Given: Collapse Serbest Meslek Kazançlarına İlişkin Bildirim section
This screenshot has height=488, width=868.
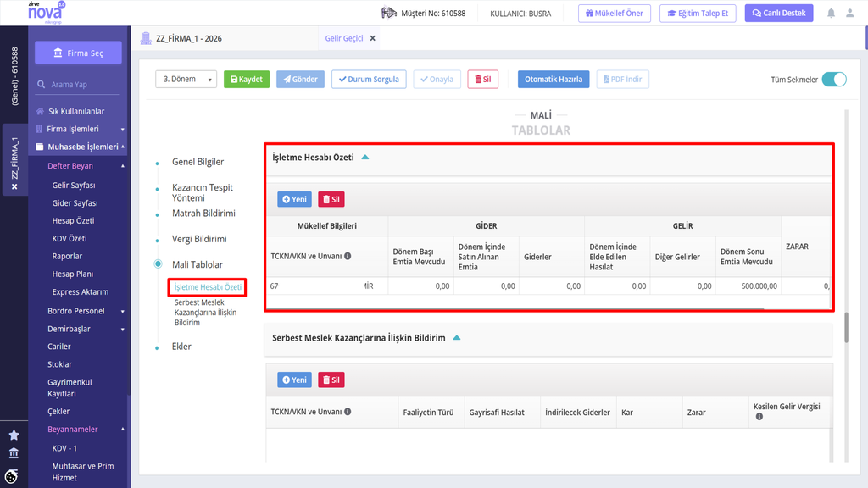Looking at the screenshot, I should pyautogui.click(x=457, y=337).
